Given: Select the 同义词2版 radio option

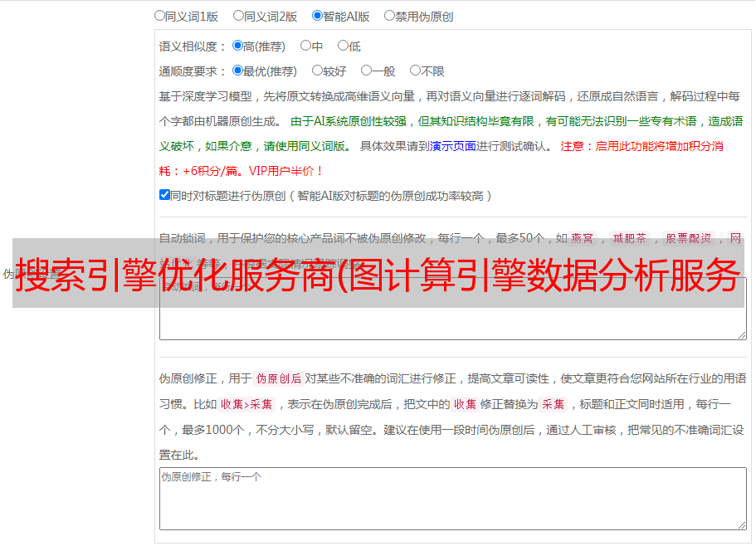Looking at the screenshot, I should [238, 16].
